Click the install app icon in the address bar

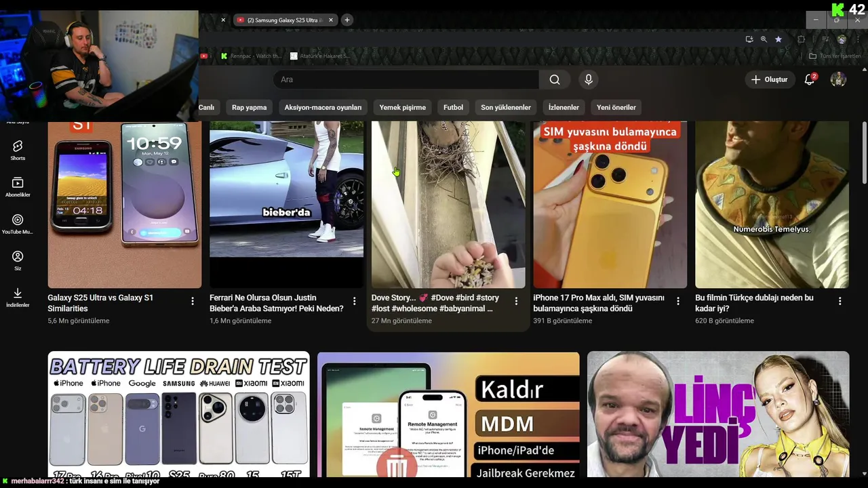749,39
